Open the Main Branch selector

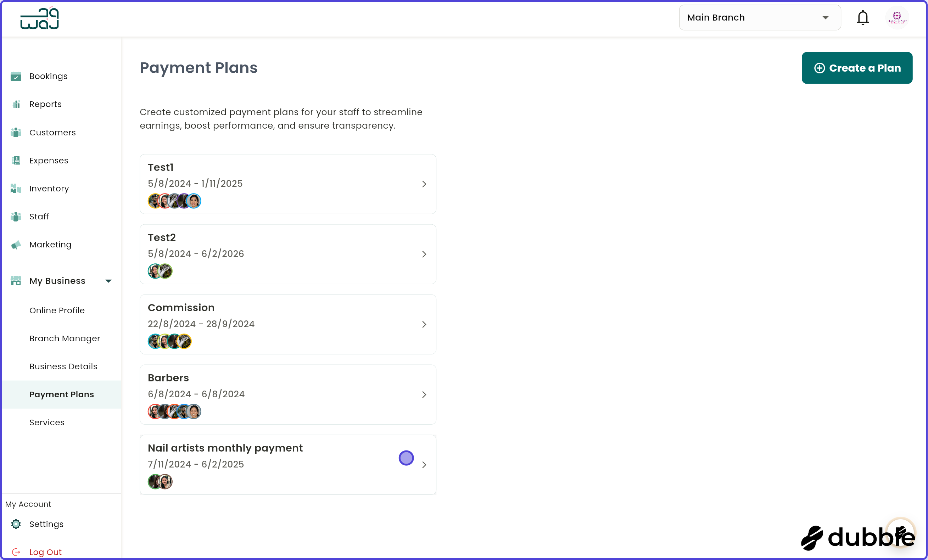click(759, 17)
